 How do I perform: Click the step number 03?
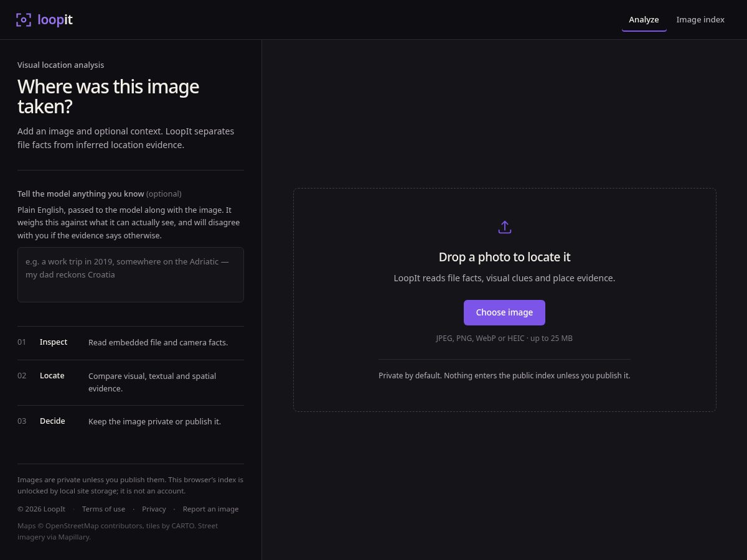[22, 421]
